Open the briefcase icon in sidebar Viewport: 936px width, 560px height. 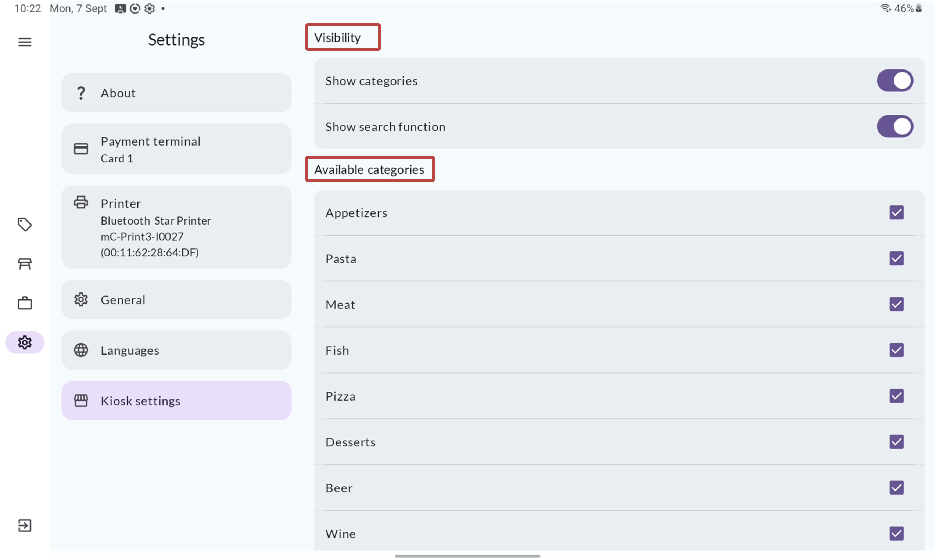pyautogui.click(x=25, y=303)
